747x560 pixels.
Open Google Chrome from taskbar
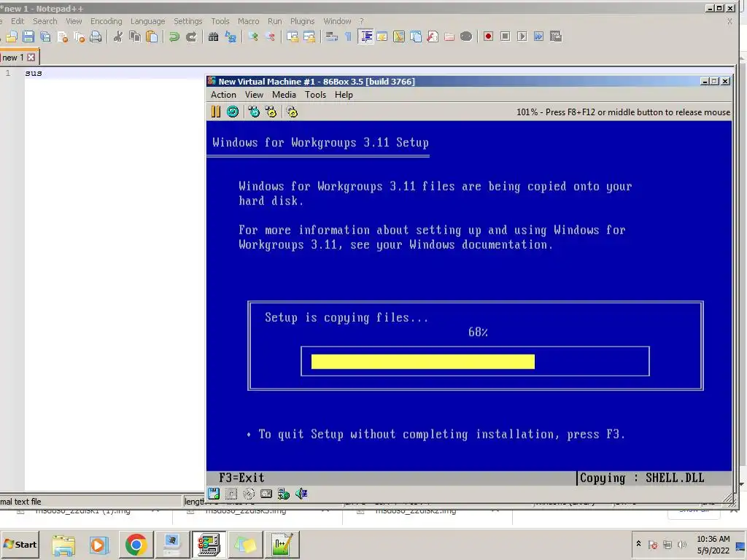(x=136, y=545)
